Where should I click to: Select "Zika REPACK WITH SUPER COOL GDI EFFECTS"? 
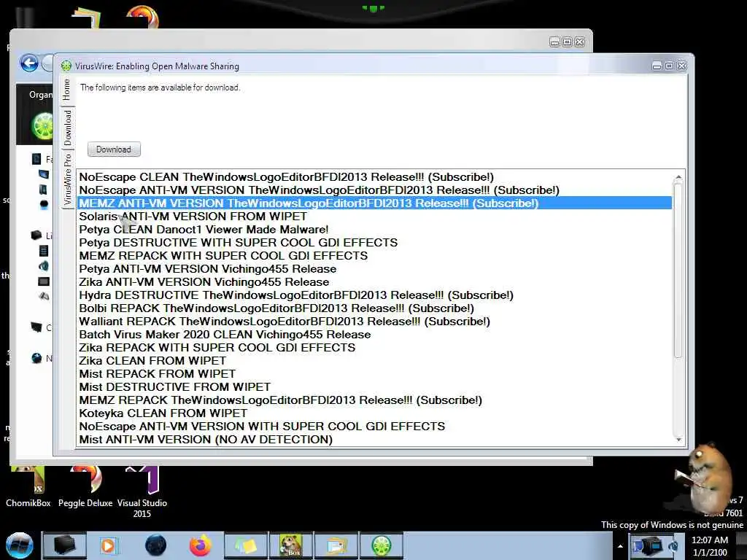[374, 348]
